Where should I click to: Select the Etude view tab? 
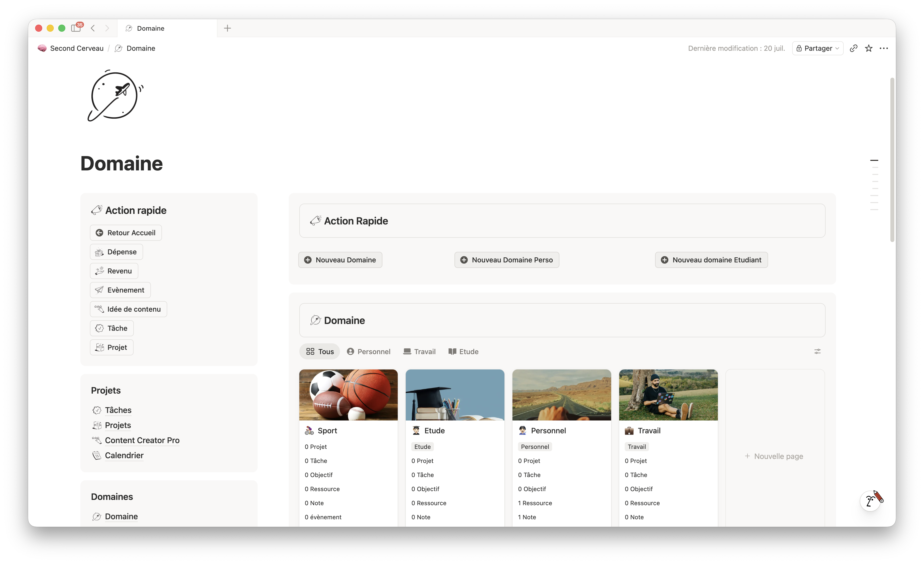tap(464, 352)
